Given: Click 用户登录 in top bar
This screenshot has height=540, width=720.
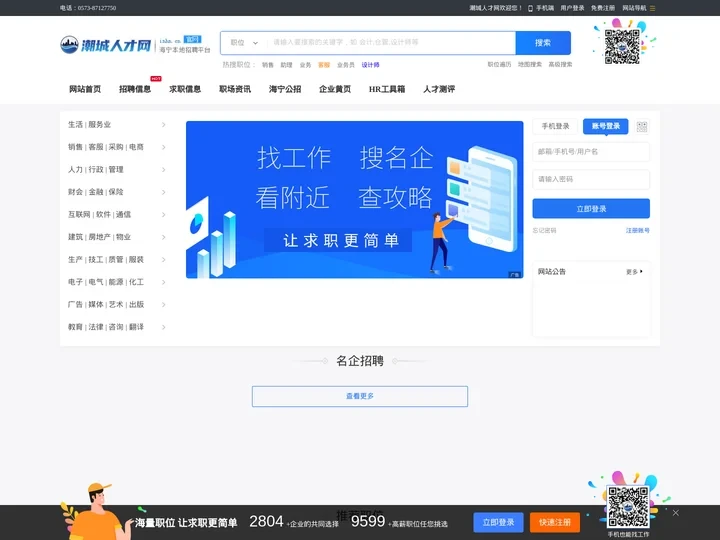Looking at the screenshot, I should (x=572, y=8).
